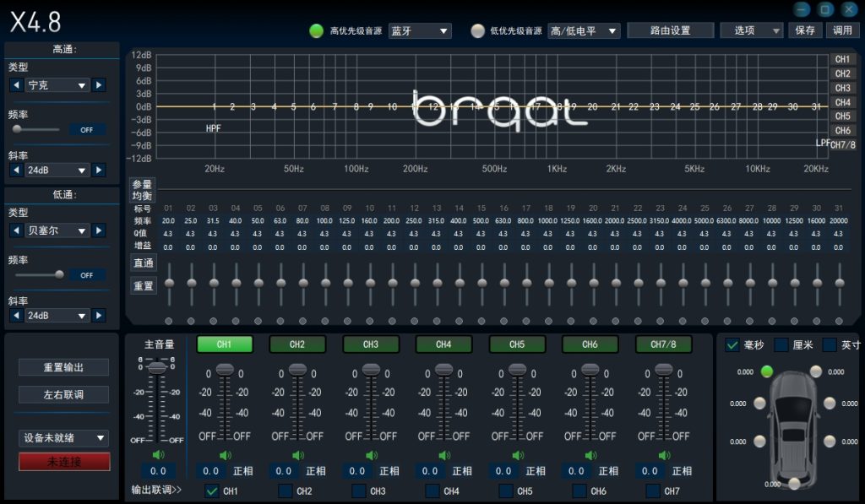Click the 主音量 master fader knob
This screenshot has width=865, height=504.
tap(157, 366)
